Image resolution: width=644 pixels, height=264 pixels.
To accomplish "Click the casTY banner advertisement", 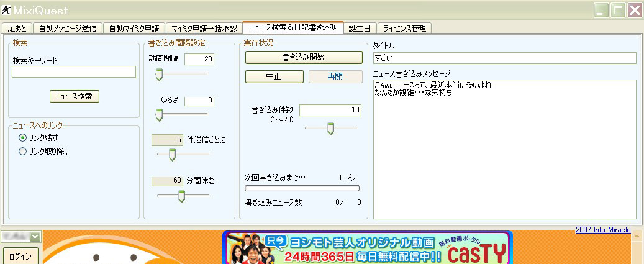I will (367, 248).
